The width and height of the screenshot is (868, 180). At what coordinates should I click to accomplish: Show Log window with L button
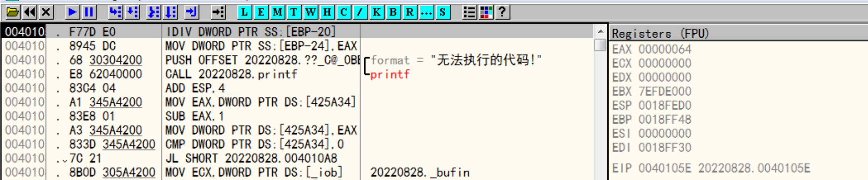(x=244, y=12)
